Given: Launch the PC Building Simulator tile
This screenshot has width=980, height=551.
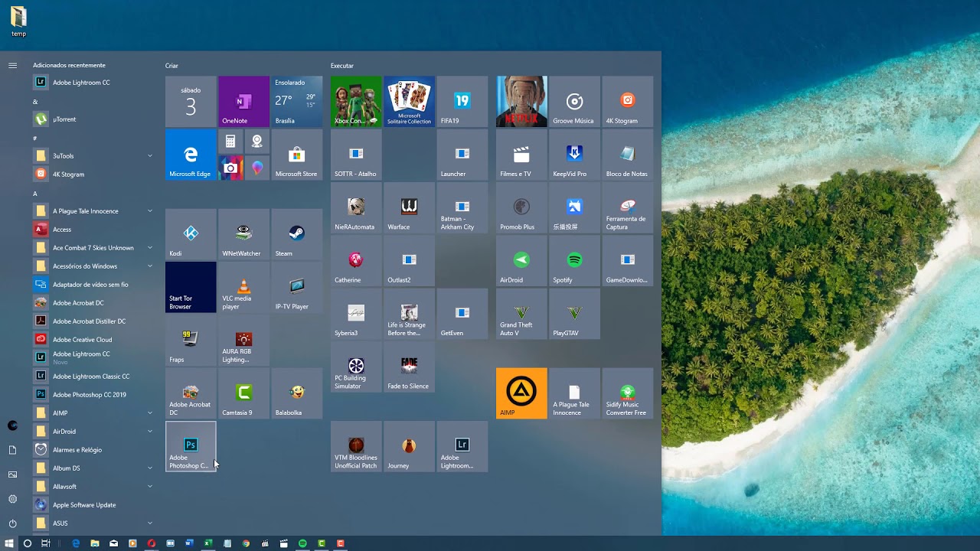Looking at the screenshot, I should pyautogui.click(x=356, y=367).
